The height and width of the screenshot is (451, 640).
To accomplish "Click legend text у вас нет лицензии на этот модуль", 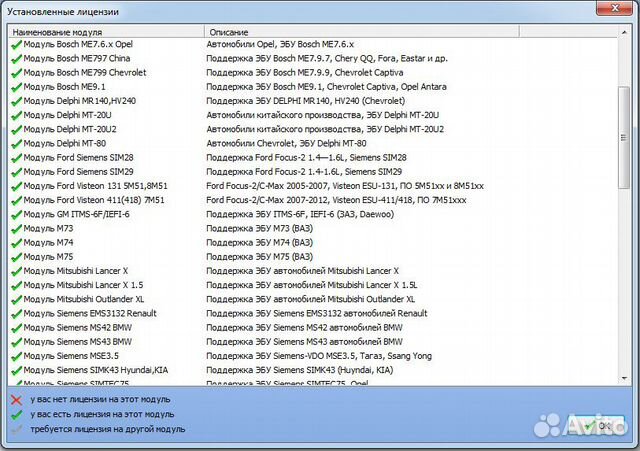I will (x=100, y=400).
